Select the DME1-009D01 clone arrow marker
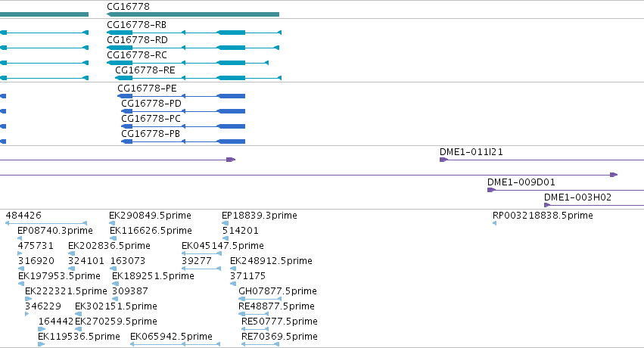This screenshot has height=348, width=644. 491,190
